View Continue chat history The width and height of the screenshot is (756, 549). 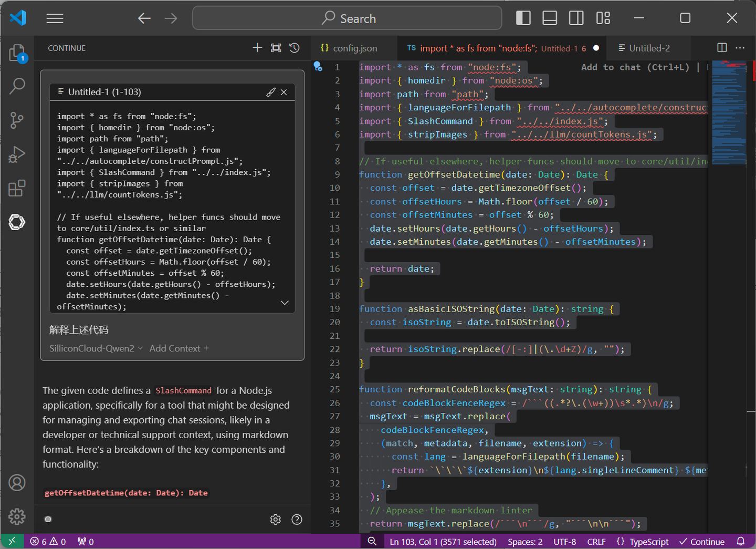coord(295,48)
